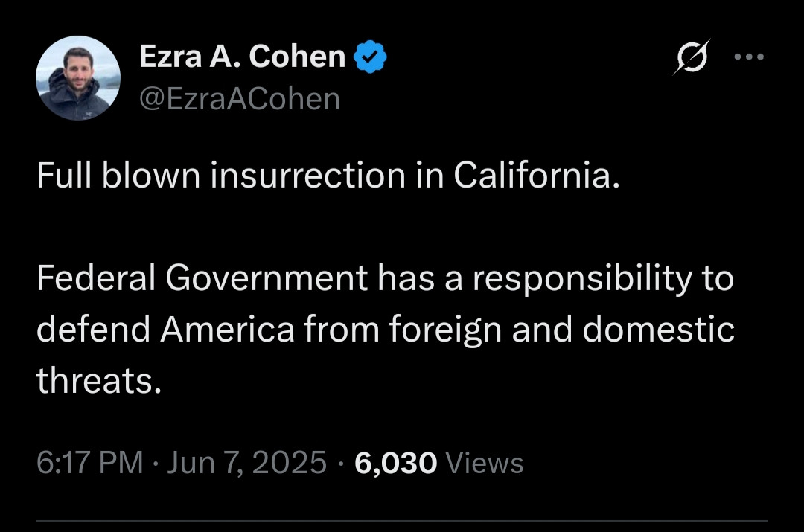
Task: Open Ezra A. Cohen's profile picture
Action: click(78, 78)
